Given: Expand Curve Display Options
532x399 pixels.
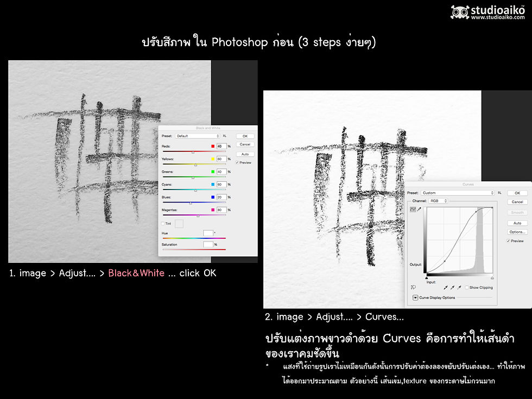Looking at the screenshot, I should (x=415, y=297).
